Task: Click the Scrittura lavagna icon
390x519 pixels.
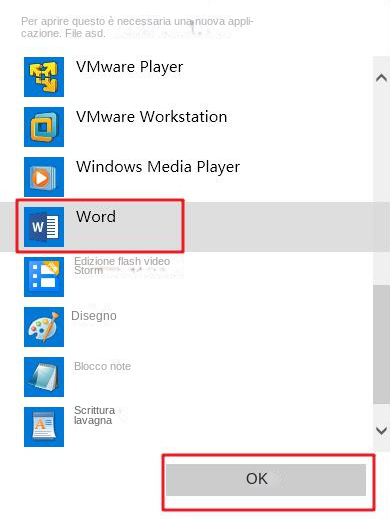Action: 44,427
